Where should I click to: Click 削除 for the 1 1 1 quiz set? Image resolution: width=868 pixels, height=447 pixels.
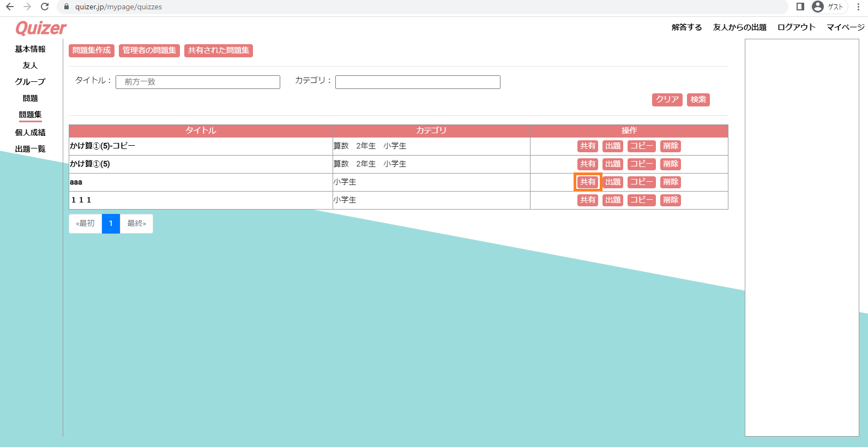[671, 200]
